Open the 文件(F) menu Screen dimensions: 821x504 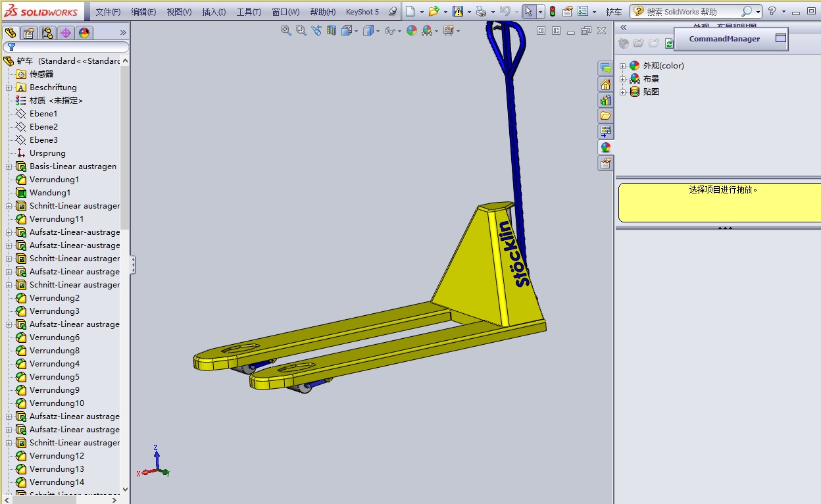tap(108, 12)
